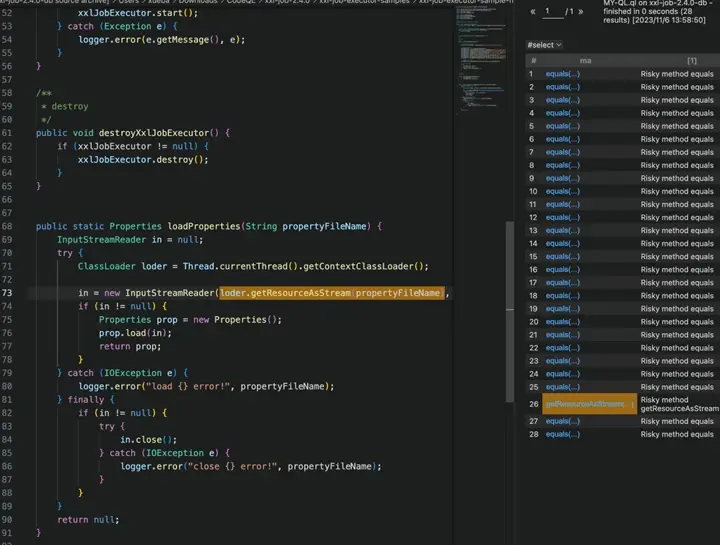Click 'new Properties()' on line 75

pos(236,320)
